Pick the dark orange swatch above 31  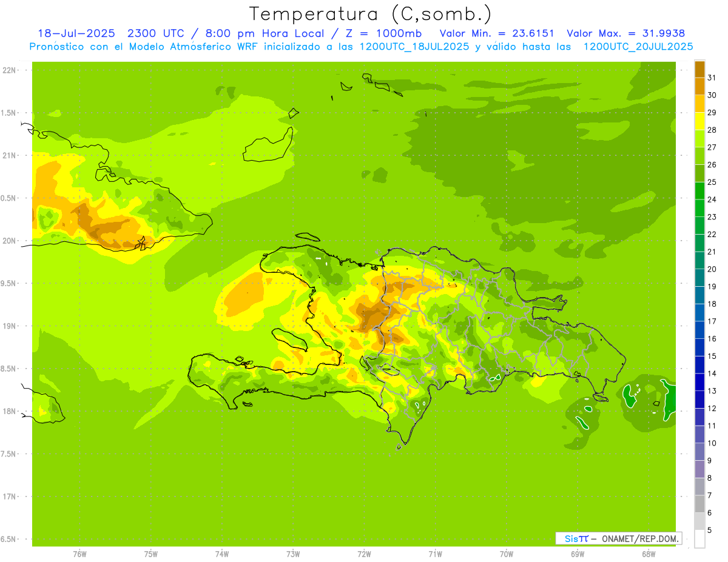[699, 69]
